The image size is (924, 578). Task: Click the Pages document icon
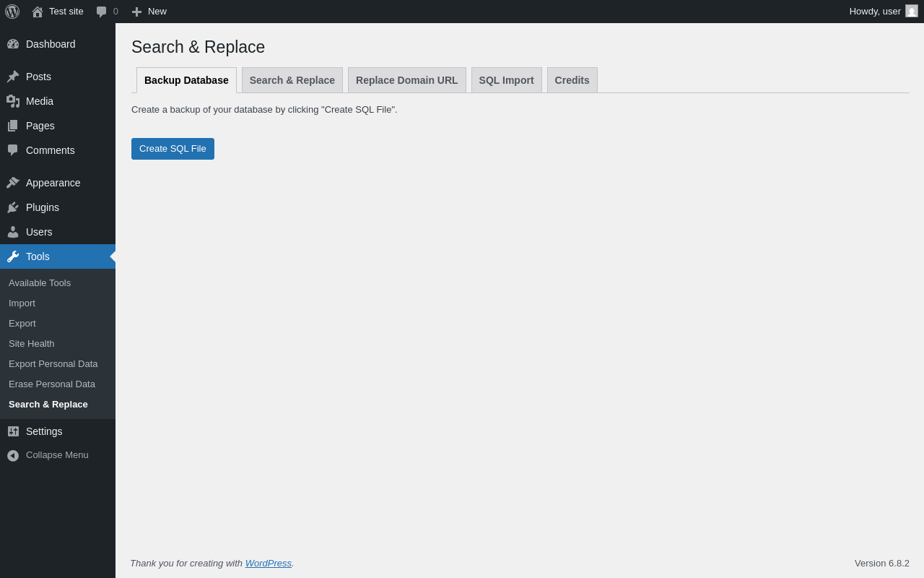tap(13, 126)
